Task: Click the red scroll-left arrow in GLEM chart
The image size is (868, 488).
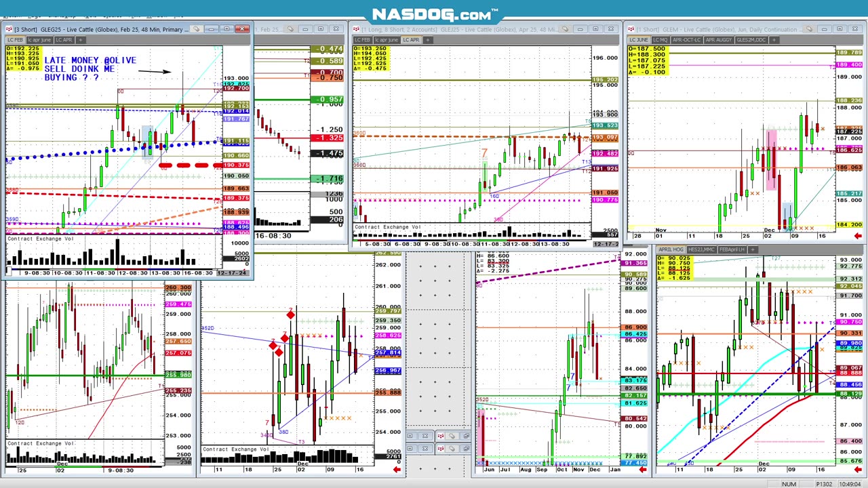Action: coord(858,236)
